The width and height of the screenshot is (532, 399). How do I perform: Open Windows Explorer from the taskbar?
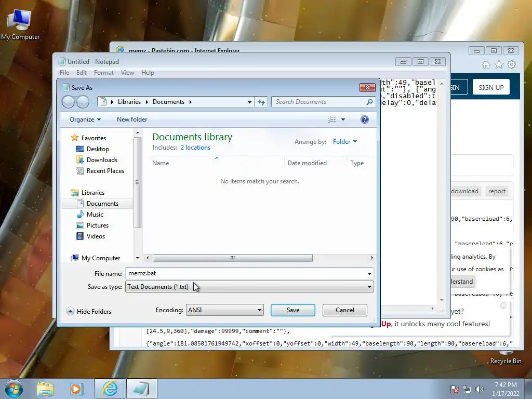pos(46,389)
